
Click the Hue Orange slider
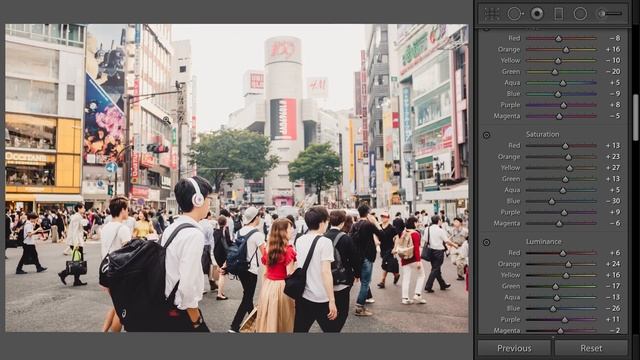(x=561, y=49)
